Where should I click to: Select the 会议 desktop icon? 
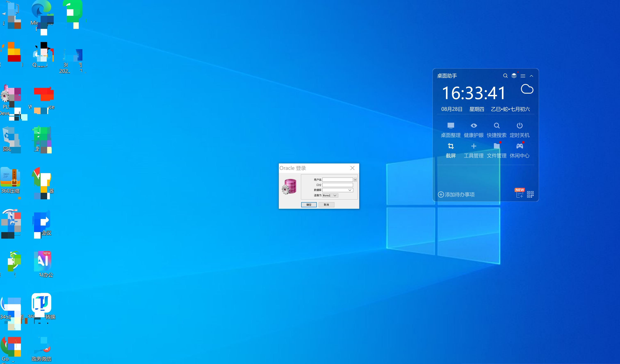pos(42,223)
